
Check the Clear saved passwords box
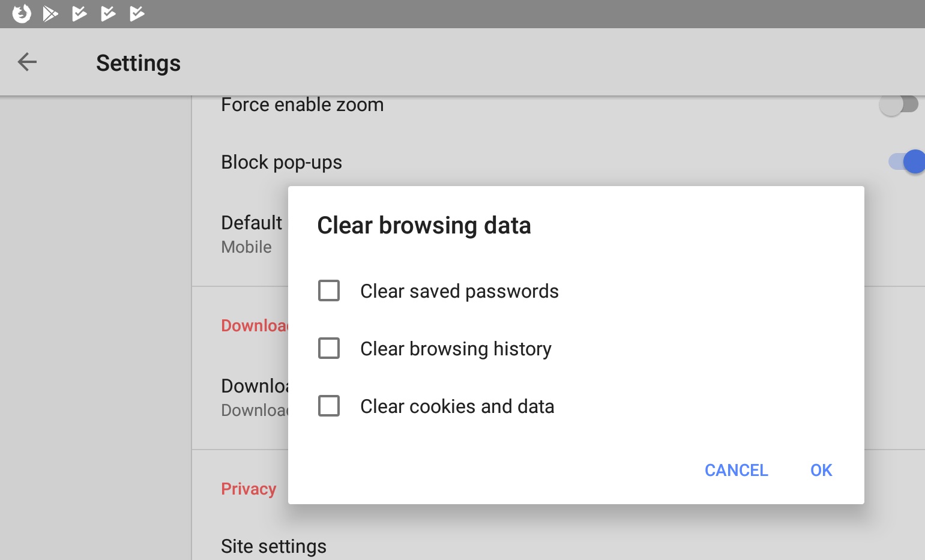[x=329, y=291]
